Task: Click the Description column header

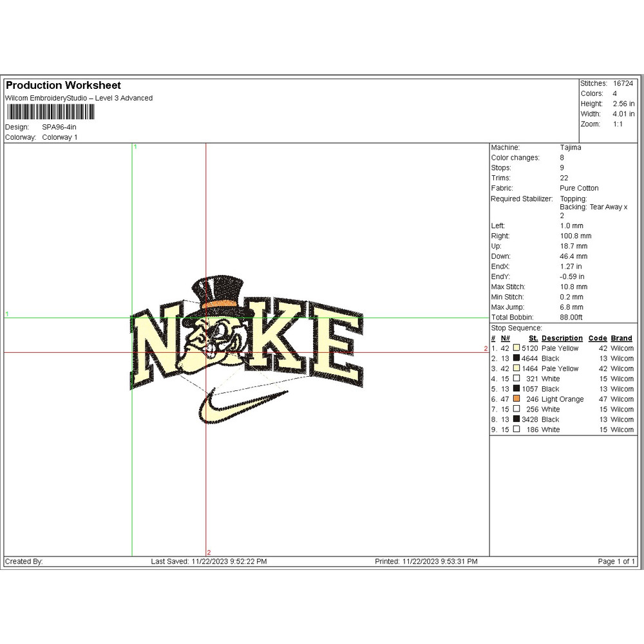Action: click(562, 338)
